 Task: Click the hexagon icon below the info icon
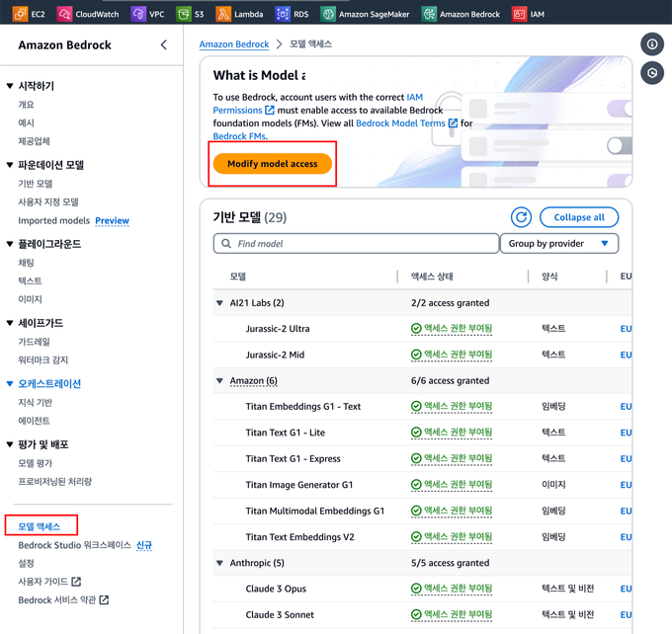652,73
